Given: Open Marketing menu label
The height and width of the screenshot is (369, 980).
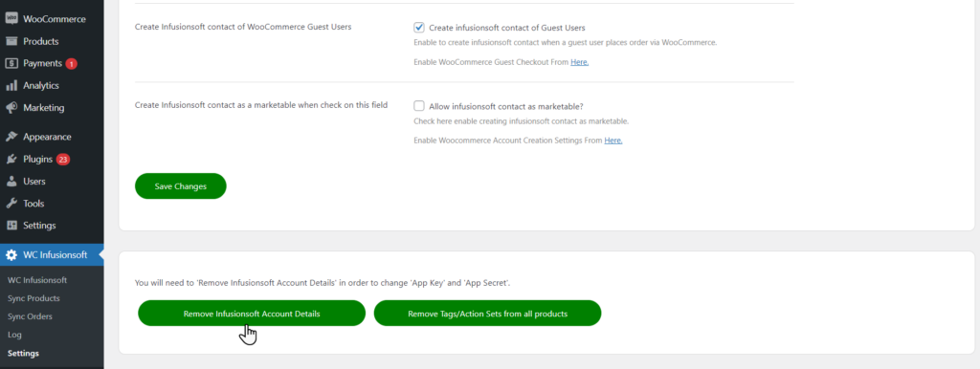Looking at the screenshot, I should point(44,107).
